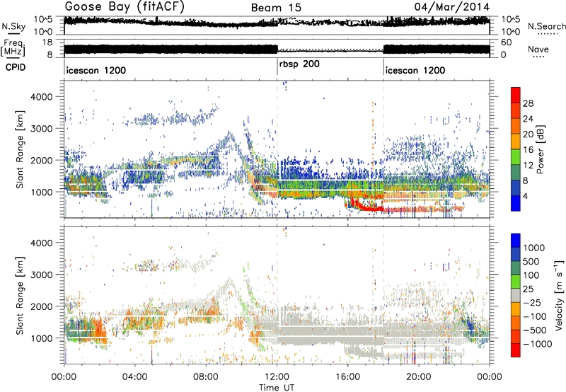
Task: Click the '08:00' time axis tick
Action: (x=206, y=377)
